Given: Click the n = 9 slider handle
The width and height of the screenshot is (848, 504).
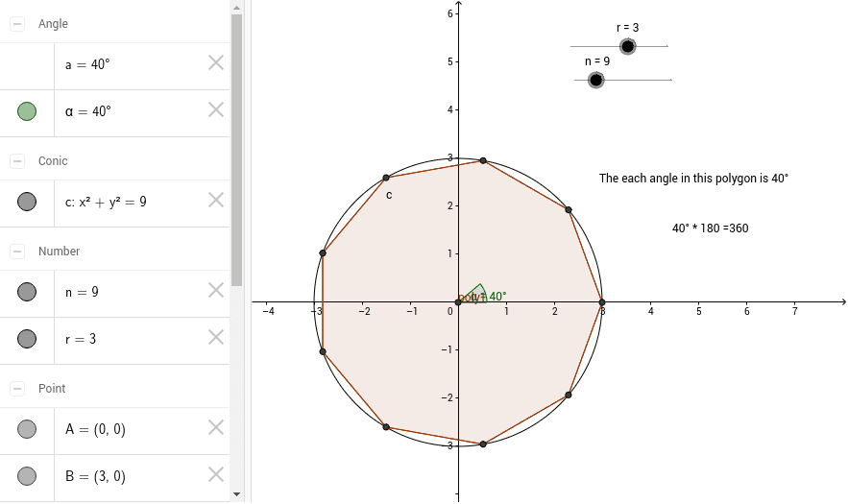Looking at the screenshot, I should coord(595,81).
